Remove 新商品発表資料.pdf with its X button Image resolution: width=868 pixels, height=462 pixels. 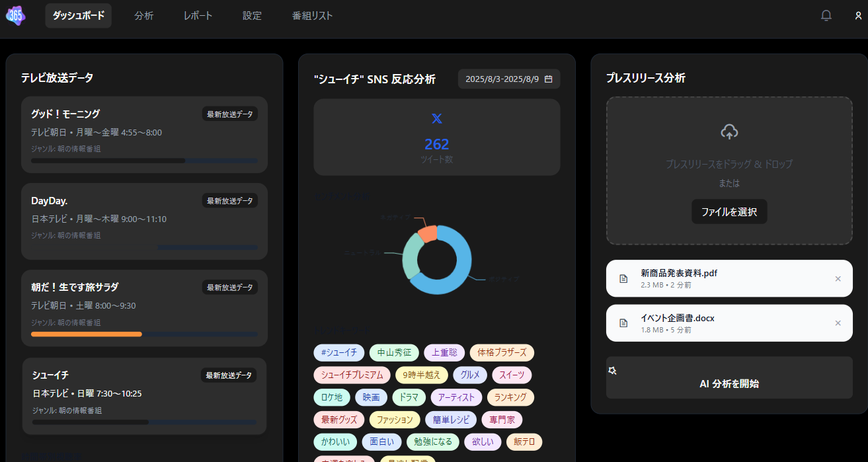coord(838,278)
